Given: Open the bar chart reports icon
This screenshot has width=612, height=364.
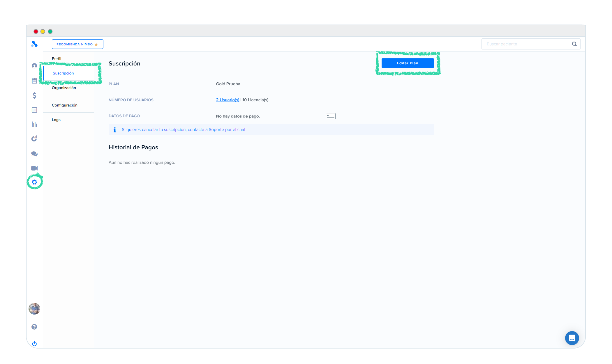Looking at the screenshot, I should click(x=34, y=125).
